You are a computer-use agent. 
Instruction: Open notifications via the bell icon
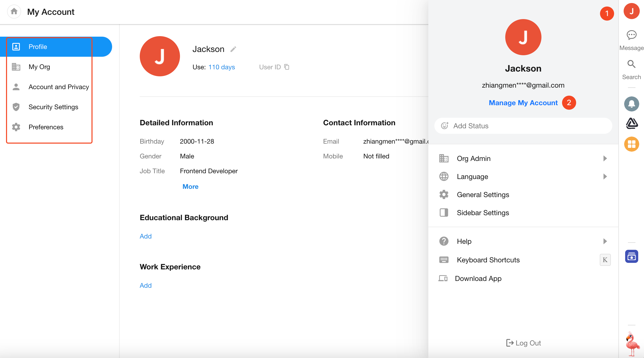631,104
